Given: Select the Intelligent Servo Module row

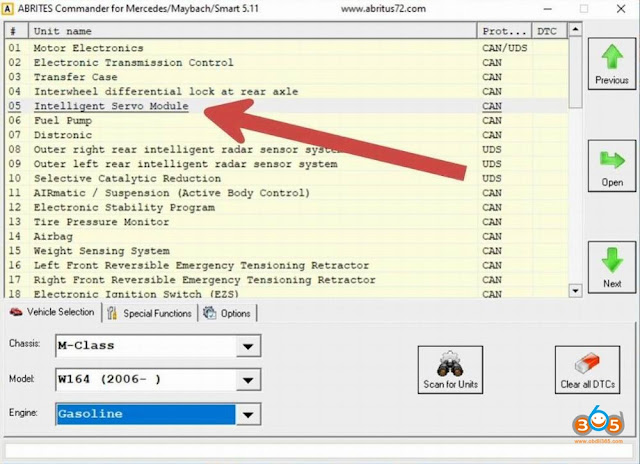Looking at the screenshot, I should click(286, 106).
